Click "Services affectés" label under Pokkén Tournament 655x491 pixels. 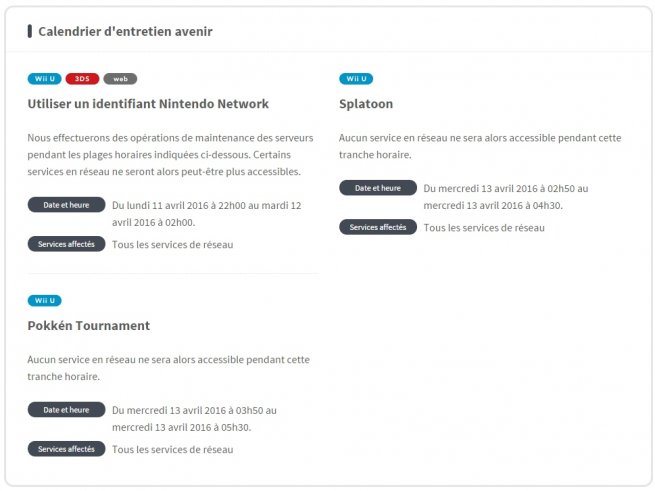[66, 449]
